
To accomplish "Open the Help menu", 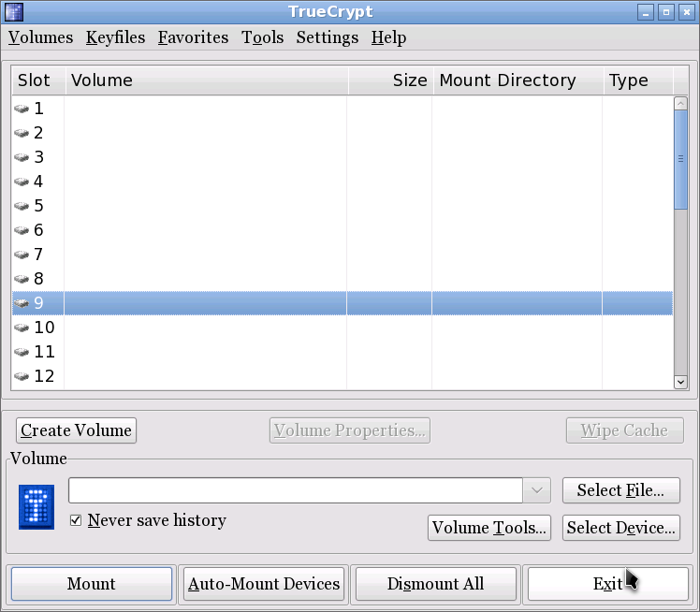I will (389, 37).
